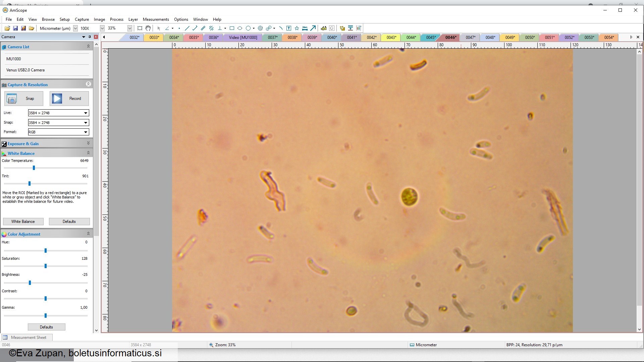The image size is (644, 362).
Task: Select the parallel lines measurement tool
Action: [203, 28]
